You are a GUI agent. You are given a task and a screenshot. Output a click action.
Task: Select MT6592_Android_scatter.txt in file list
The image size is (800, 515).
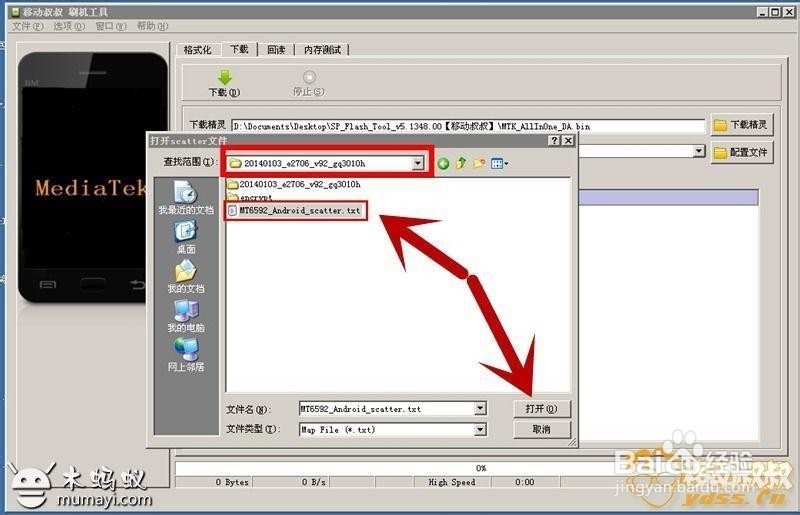tap(294, 210)
